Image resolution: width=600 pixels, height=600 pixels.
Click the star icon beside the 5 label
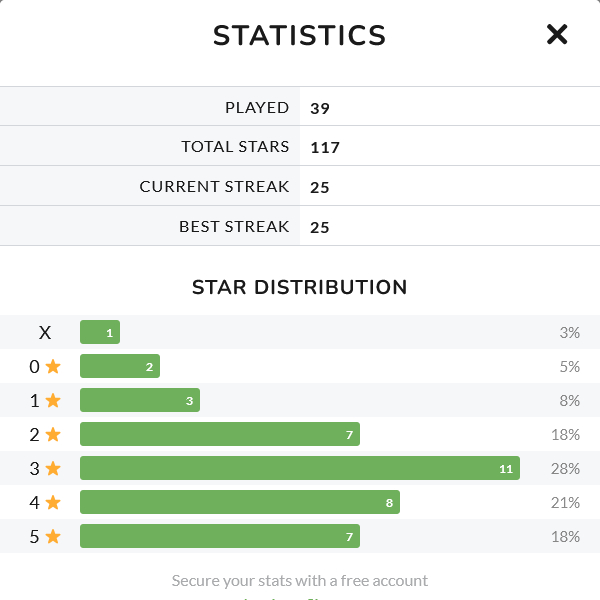pyautogui.click(x=53, y=537)
